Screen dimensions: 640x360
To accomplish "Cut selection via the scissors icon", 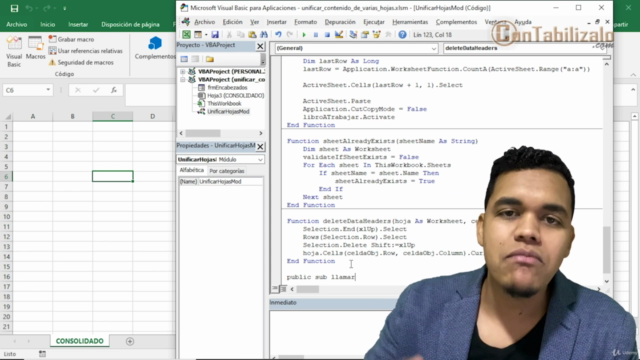I will (229, 35).
